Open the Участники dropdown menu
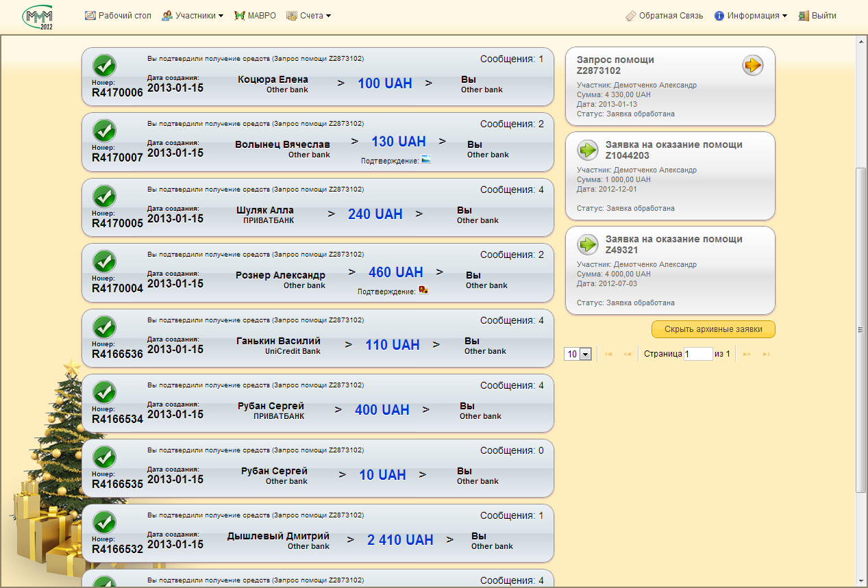 click(193, 16)
